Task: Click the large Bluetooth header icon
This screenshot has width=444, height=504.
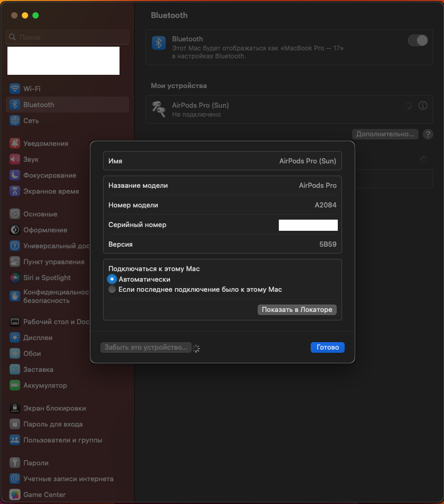Action: (x=159, y=43)
